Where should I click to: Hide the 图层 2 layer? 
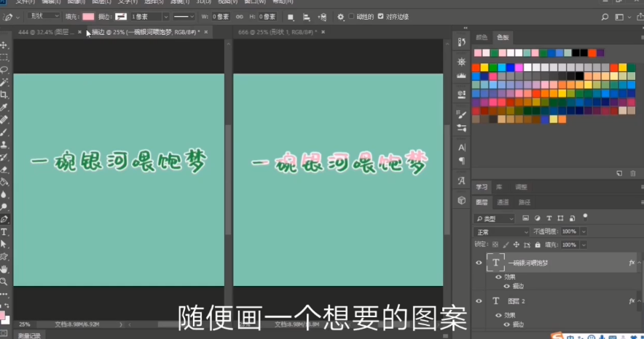pyautogui.click(x=479, y=301)
